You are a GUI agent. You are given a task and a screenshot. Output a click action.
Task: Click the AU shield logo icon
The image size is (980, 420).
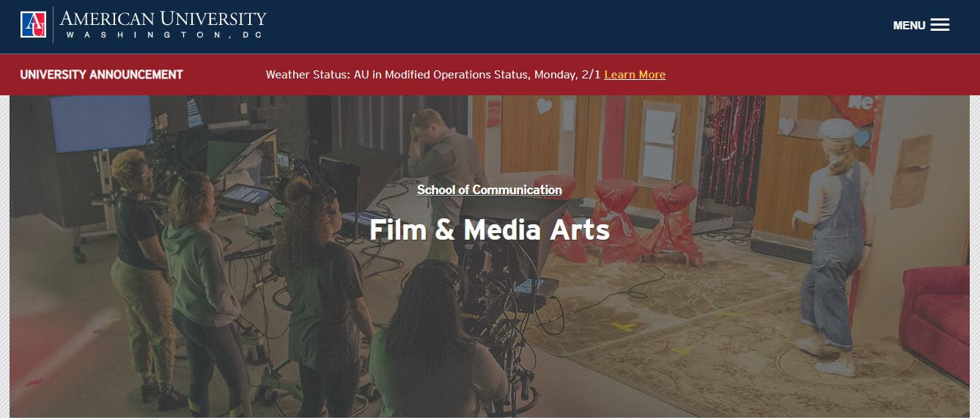(33, 25)
